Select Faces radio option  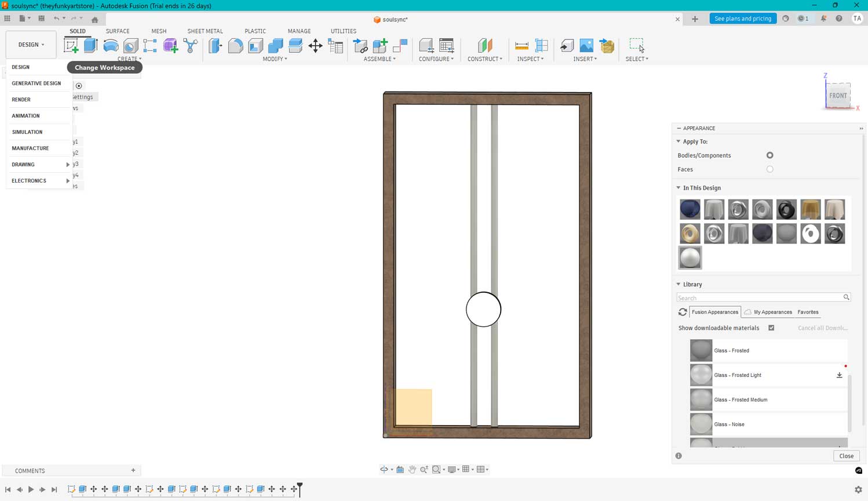point(769,169)
